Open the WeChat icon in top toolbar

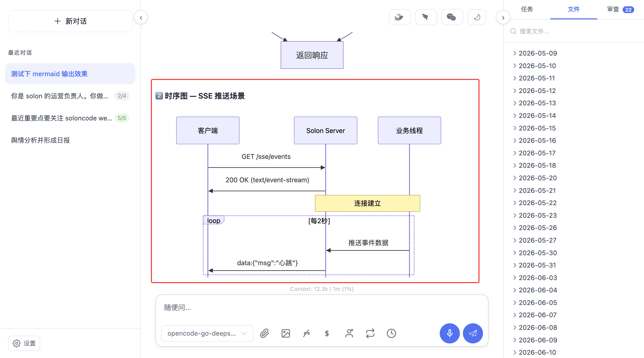452,17
